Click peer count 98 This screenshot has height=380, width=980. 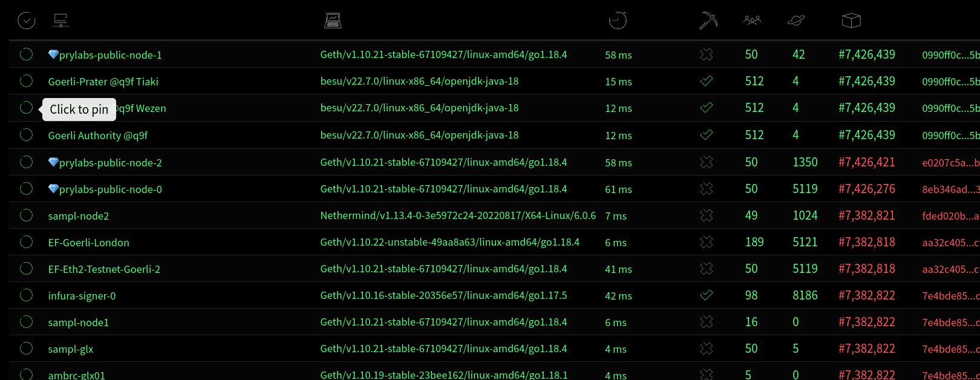click(751, 295)
